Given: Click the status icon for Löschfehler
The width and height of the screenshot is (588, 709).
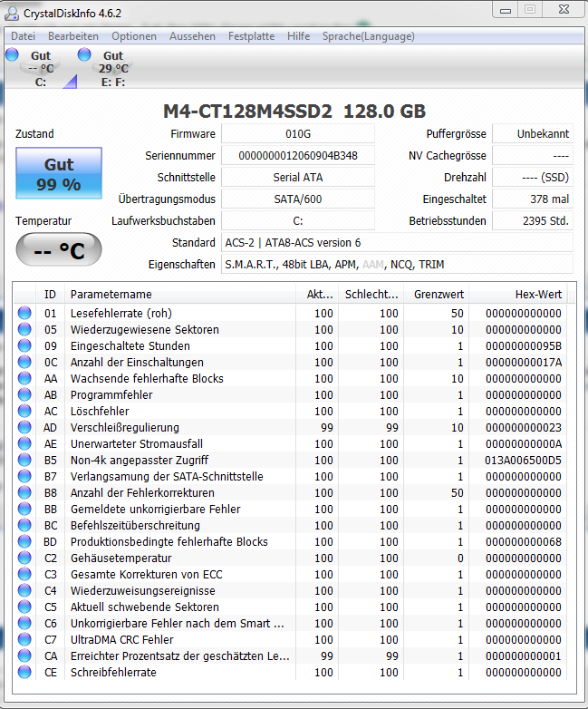Looking at the screenshot, I should tap(24, 411).
